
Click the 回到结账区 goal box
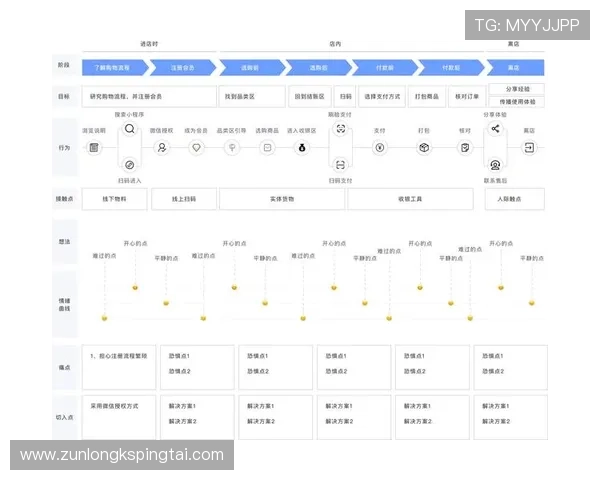pyautogui.click(x=310, y=96)
